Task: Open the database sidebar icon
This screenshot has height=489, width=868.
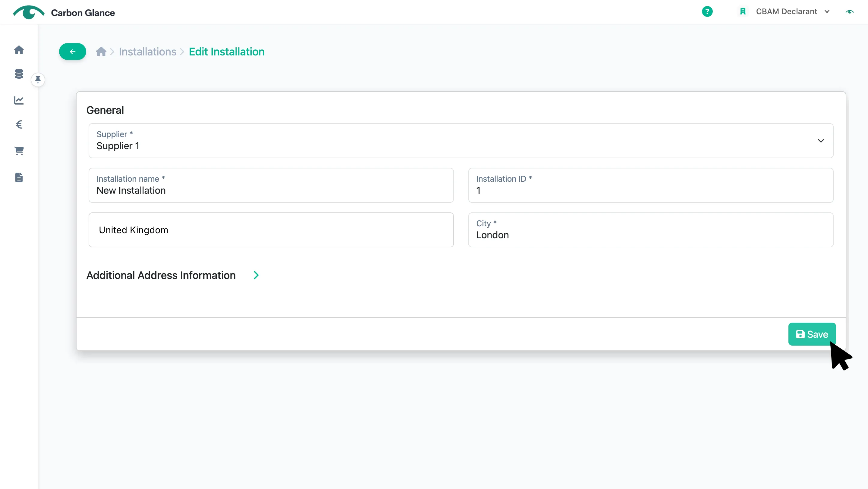Action: click(19, 74)
